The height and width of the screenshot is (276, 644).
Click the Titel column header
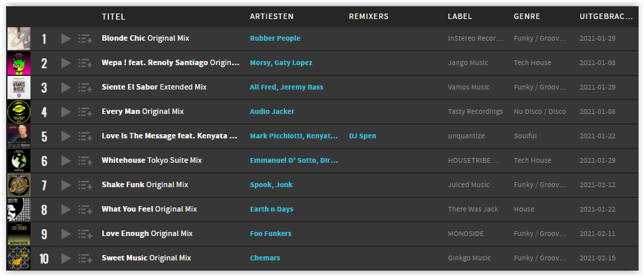click(113, 16)
